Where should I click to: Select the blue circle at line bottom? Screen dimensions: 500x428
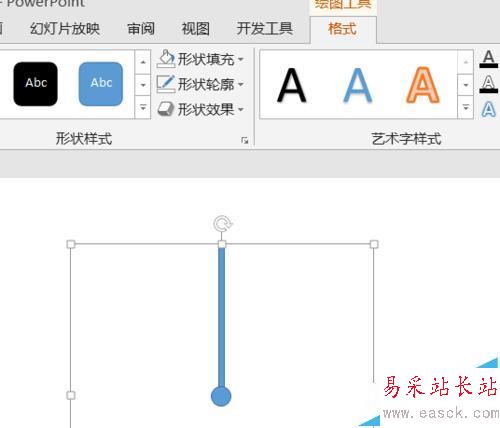(x=221, y=396)
